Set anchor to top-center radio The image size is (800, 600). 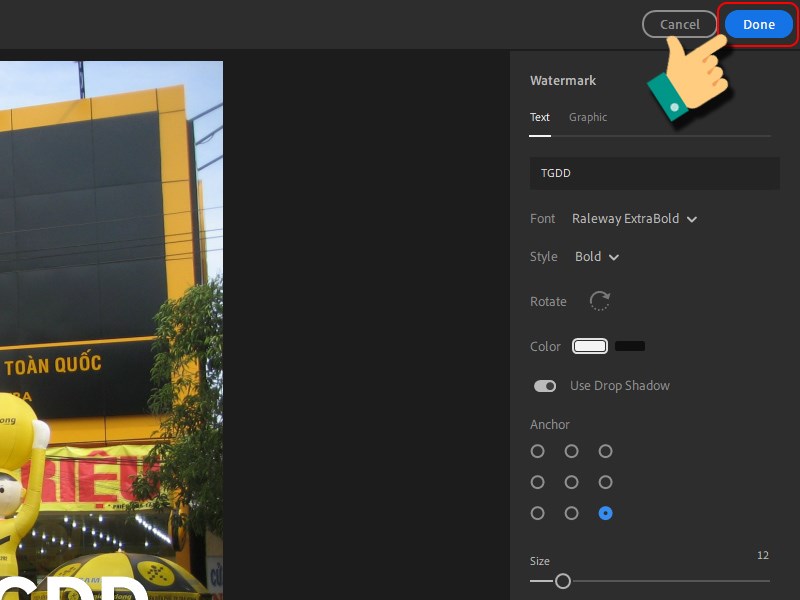pyautogui.click(x=571, y=451)
